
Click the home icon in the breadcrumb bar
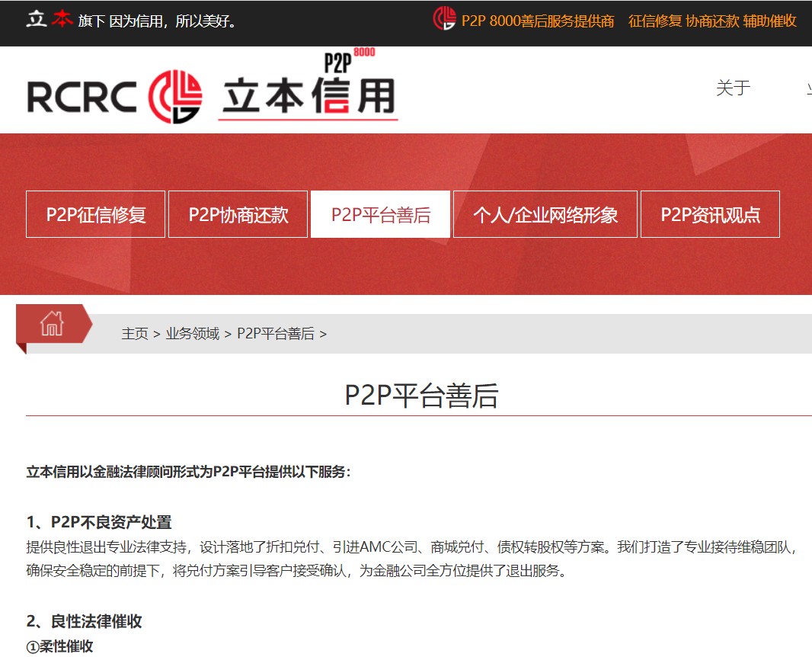click(52, 324)
